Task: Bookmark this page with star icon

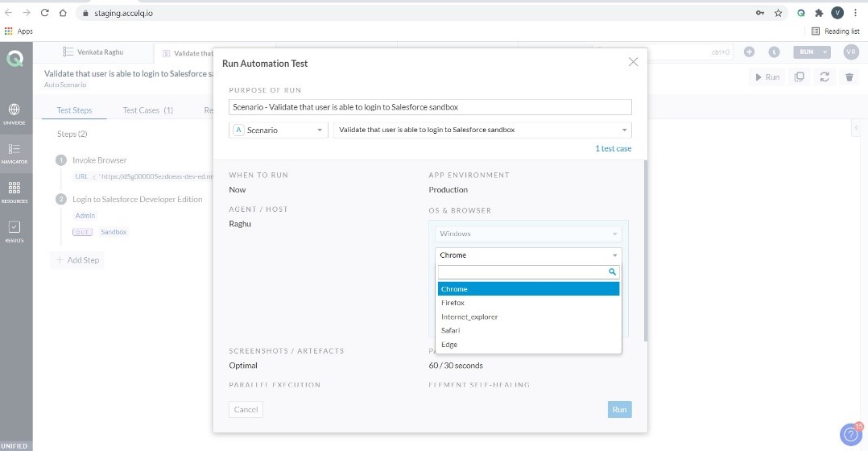Action: 779,13
